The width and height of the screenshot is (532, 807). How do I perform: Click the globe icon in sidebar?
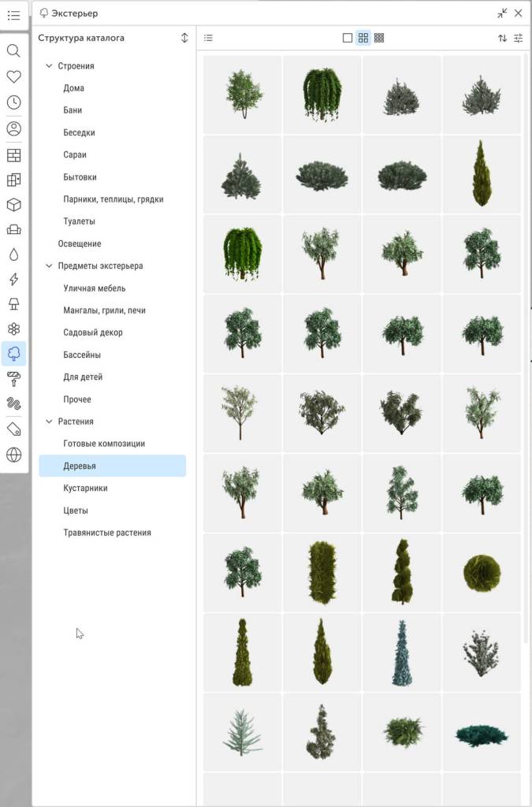point(13,454)
